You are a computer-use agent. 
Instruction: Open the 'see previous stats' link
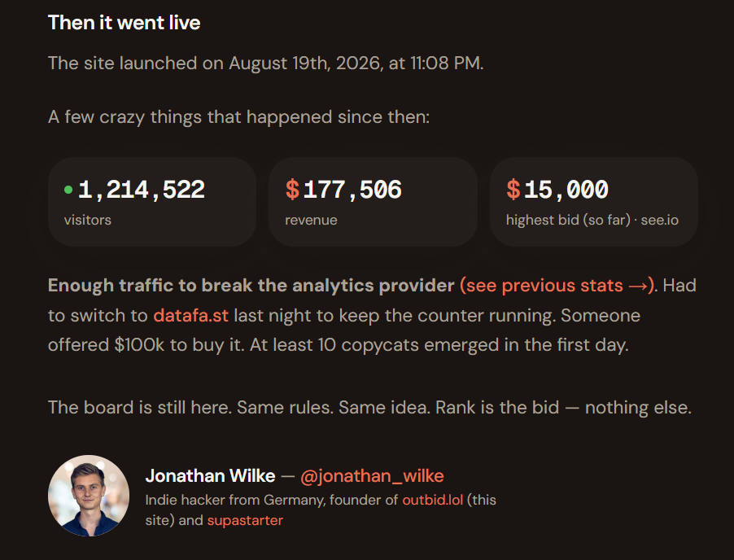click(557, 286)
